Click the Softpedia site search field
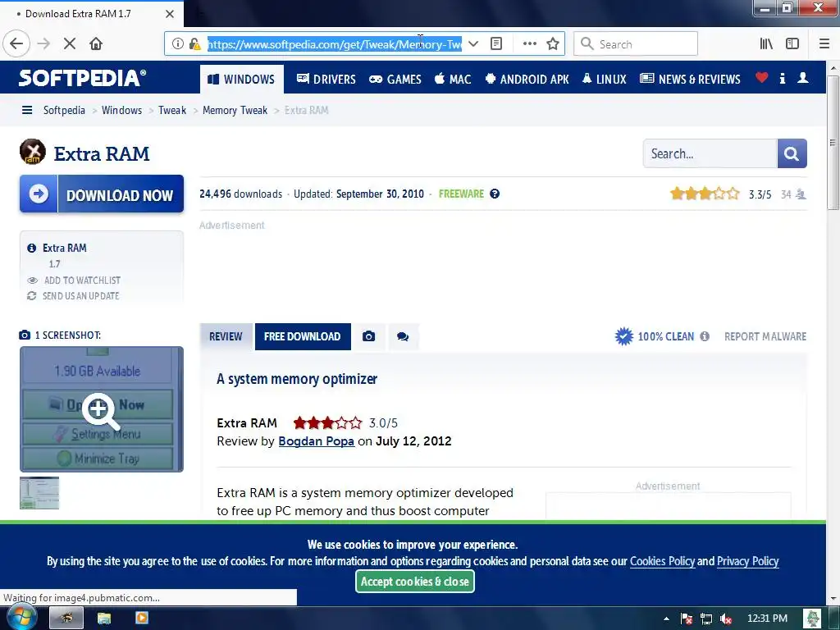The height and width of the screenshot is (630, 840). click(x=710, y=153)
